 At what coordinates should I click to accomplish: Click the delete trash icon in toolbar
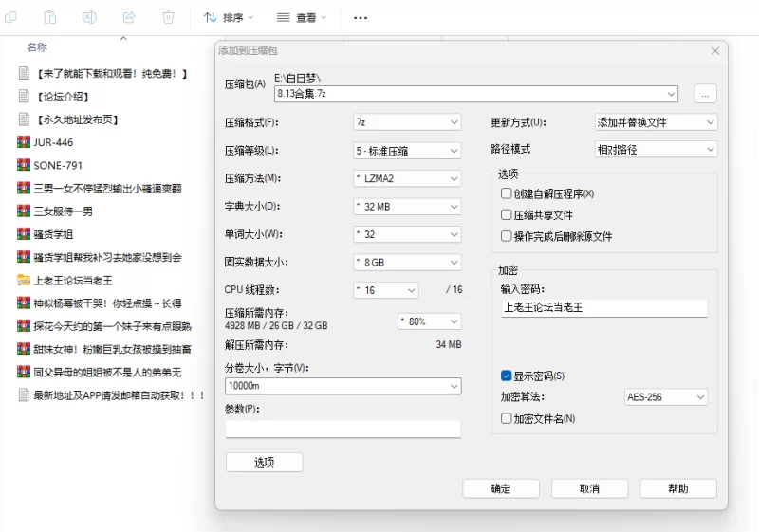(168, 17)
